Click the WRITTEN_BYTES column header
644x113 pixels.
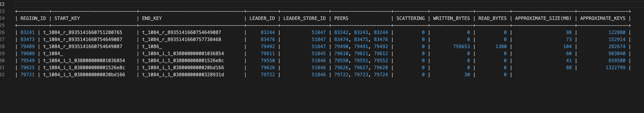coord(451,18)
